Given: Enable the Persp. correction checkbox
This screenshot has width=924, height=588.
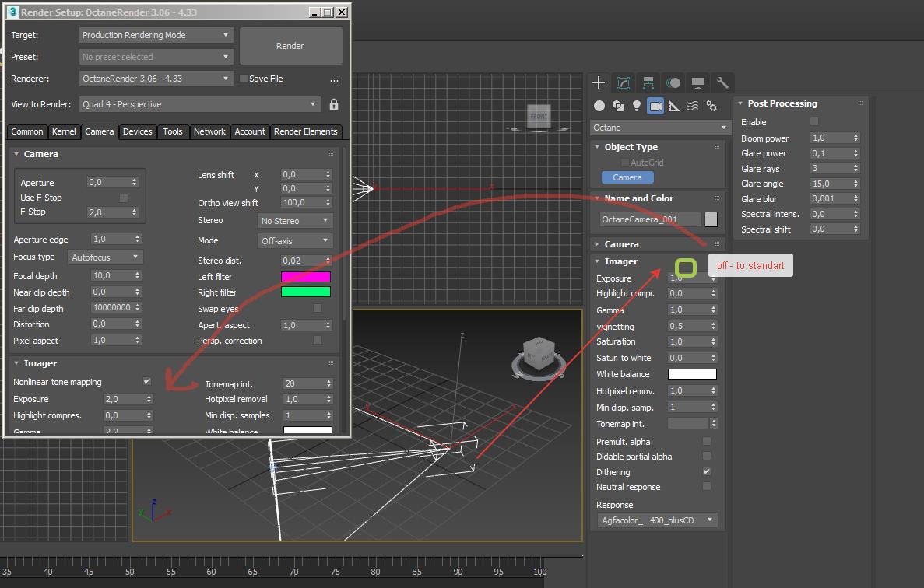Looking at the screenshot, I should pos(318,340).
